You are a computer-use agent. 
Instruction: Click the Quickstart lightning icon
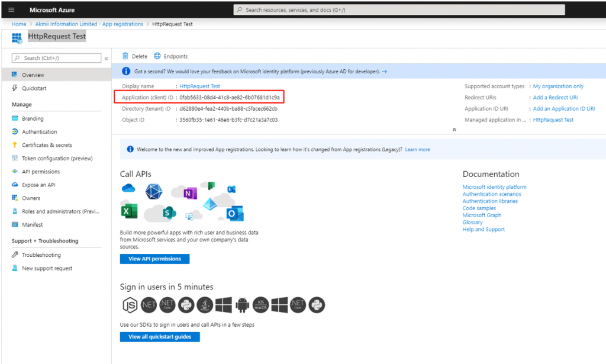coord(15,88)
